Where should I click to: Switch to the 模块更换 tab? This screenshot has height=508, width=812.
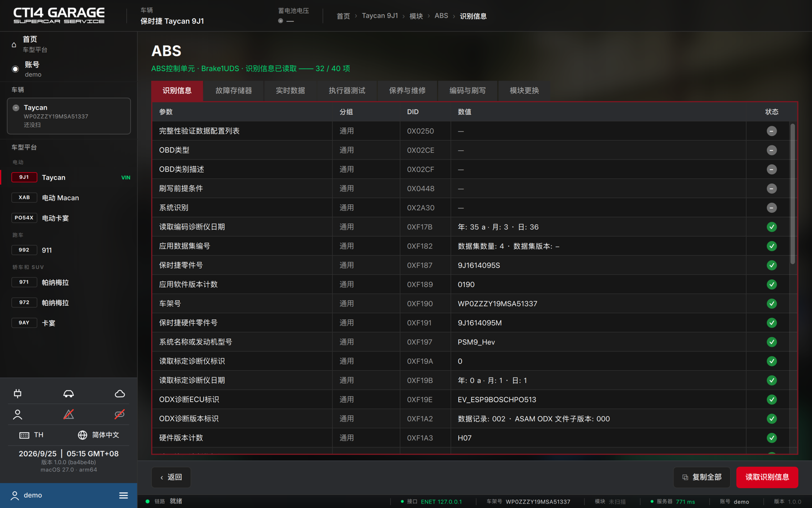pos(524,90)
